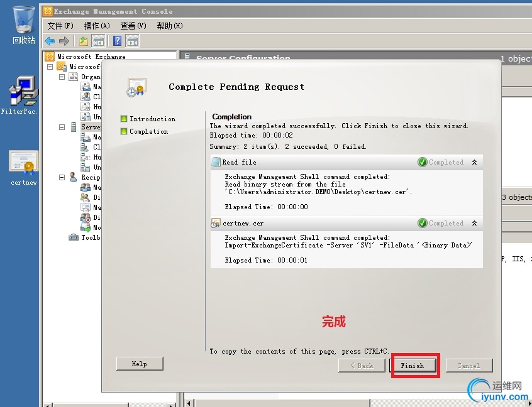Collapse the Server Configuration tree branch
The image size is (532, 407).
[62, 127]
